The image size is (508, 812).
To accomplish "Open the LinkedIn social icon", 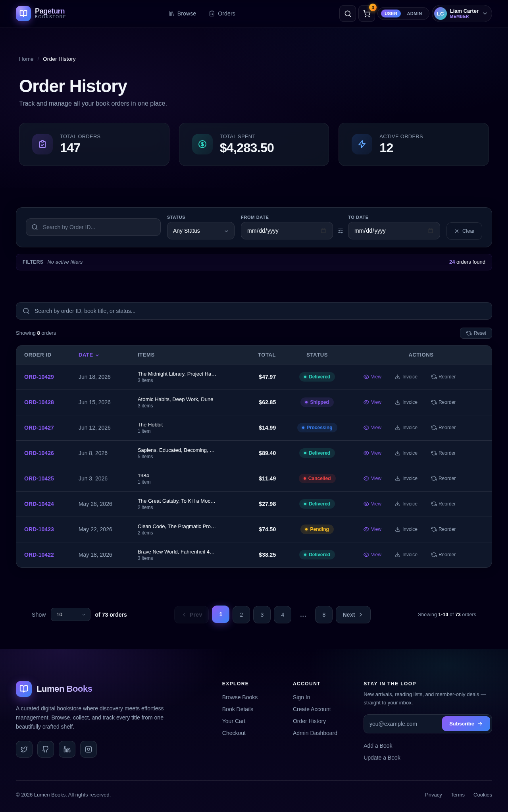I will (67, 749).
